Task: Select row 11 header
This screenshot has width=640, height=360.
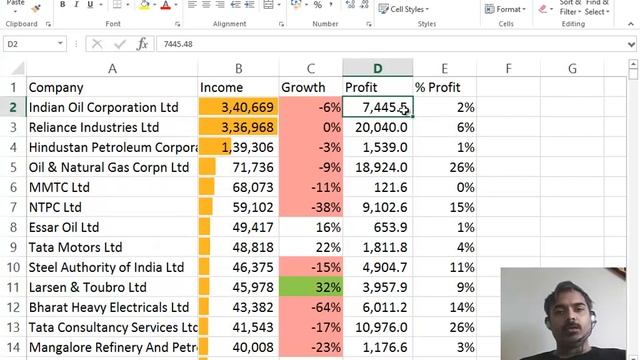Action: pos(13,287)
